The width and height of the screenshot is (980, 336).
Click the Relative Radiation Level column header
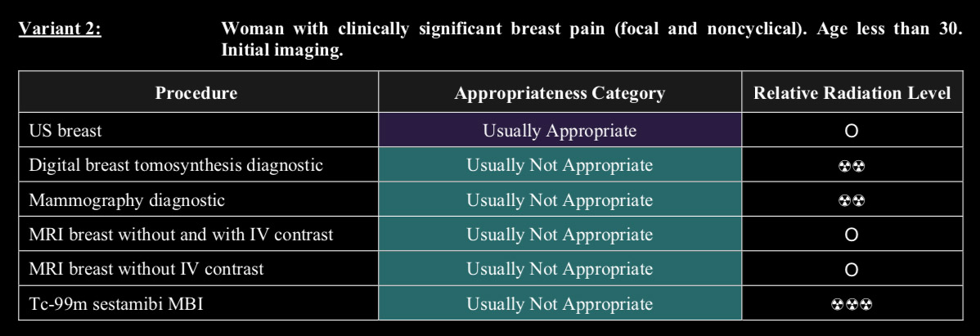coord(852,92)
